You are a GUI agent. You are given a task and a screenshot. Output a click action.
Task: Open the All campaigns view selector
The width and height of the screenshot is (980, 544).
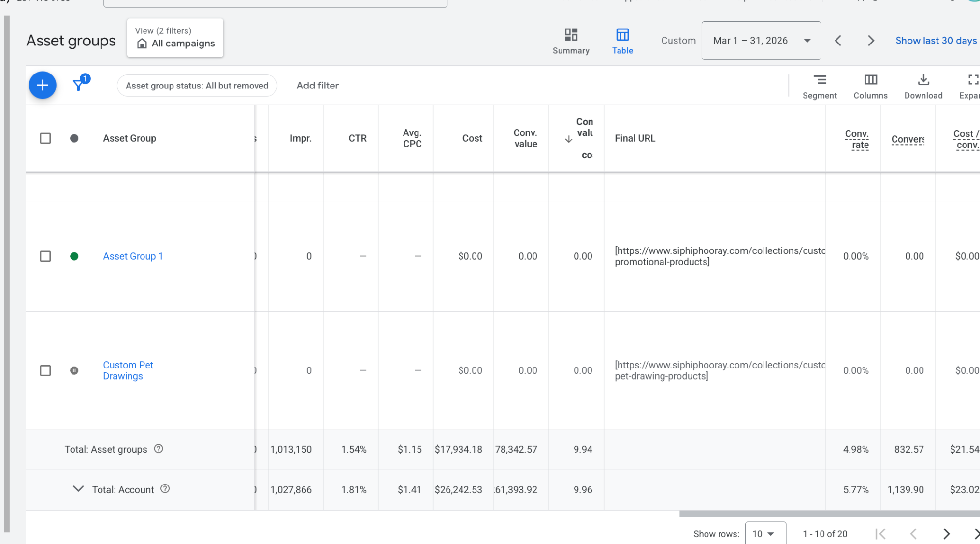pos(175,38)
